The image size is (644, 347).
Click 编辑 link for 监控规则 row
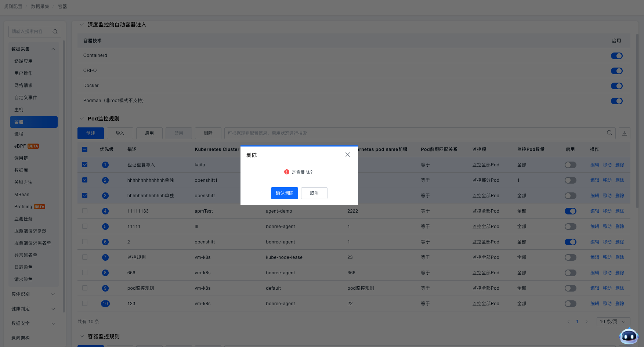pyautogui.click(x=595, y=257)
